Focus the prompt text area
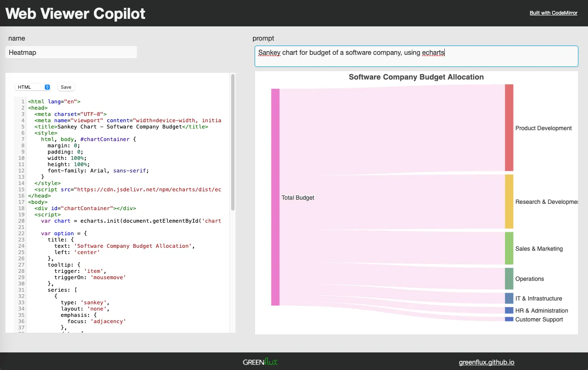The image size is (588, 370). pyautogui.click(x=416, y=56)
